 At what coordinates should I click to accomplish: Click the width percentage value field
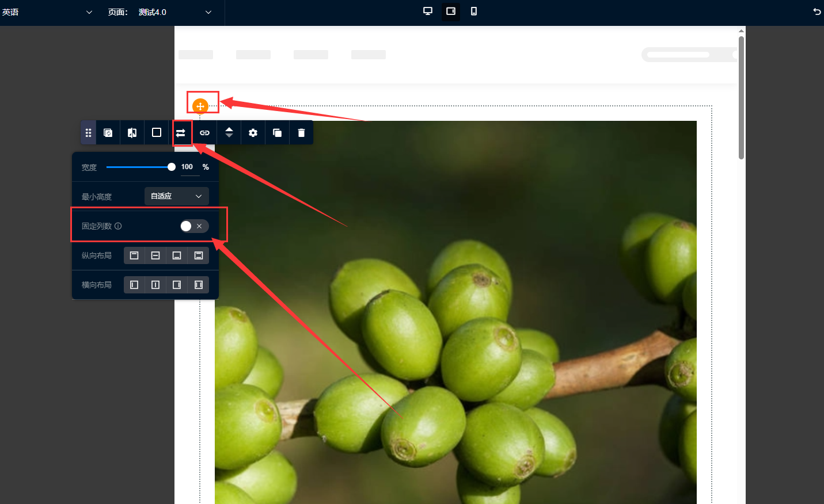(x=188, y=167)
